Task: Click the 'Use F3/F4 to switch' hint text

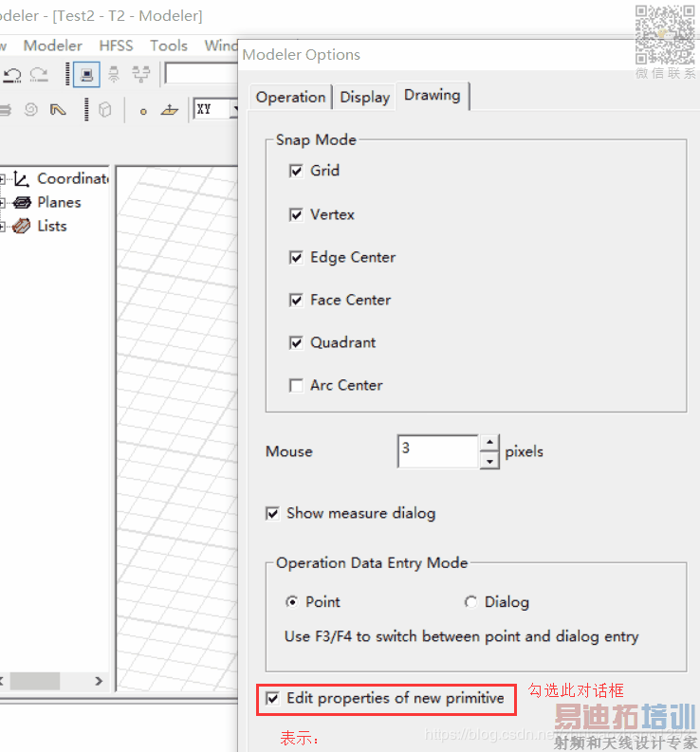Action: 462,636
